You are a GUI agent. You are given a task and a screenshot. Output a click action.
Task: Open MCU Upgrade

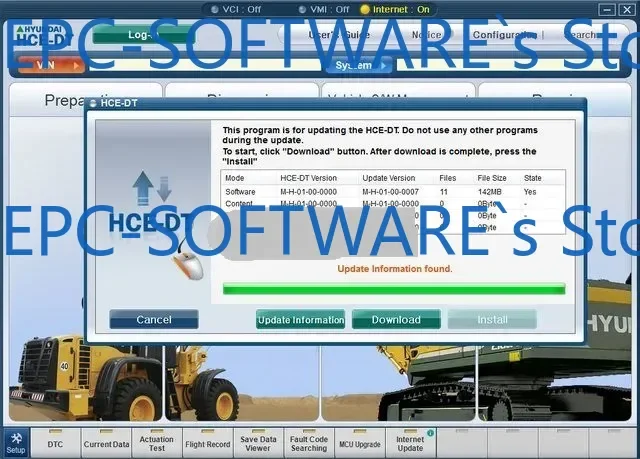tap(360, 444)
